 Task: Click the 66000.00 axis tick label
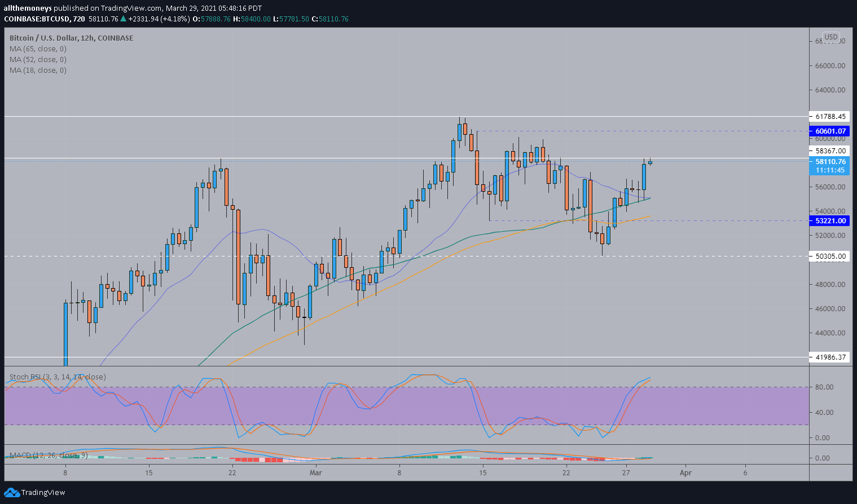pyautogui.click(x=830, y=66)
